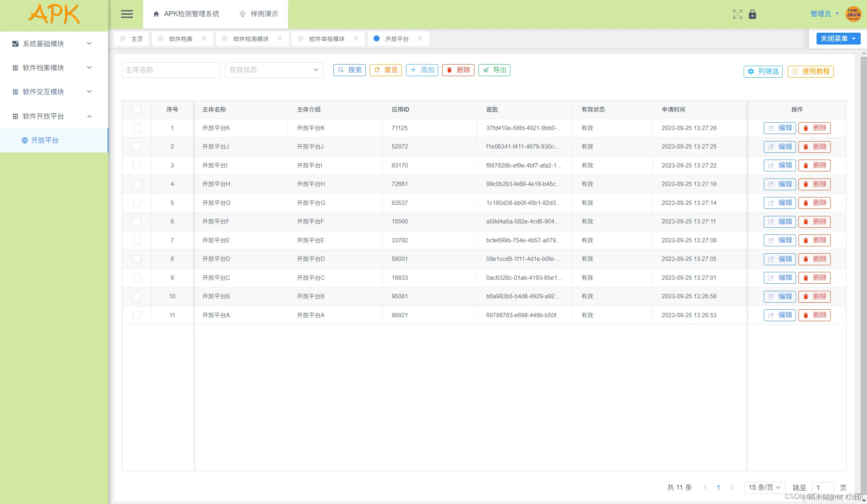Switch to the 软件检测模块 tab
The width and height of the screenshot is (867, 504).
click(251, 39)
